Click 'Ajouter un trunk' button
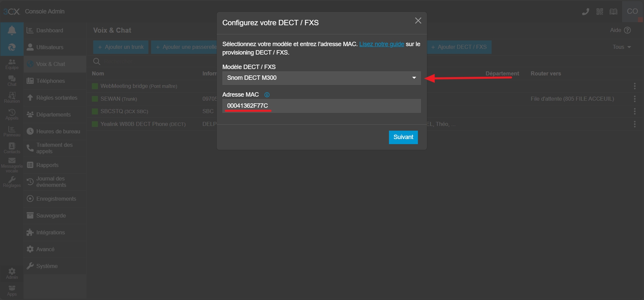Screen dimensions: 644x300 [121, 47]
